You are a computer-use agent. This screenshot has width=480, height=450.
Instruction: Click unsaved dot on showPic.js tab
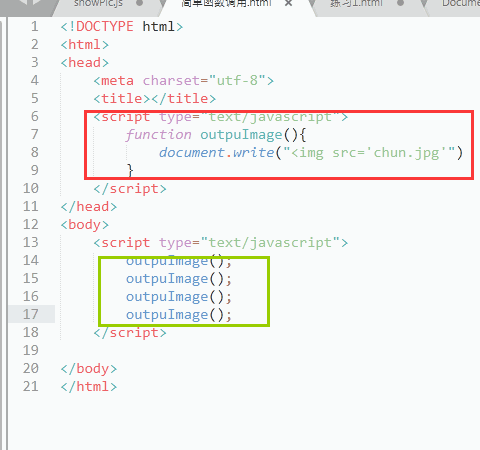point(140,3)
